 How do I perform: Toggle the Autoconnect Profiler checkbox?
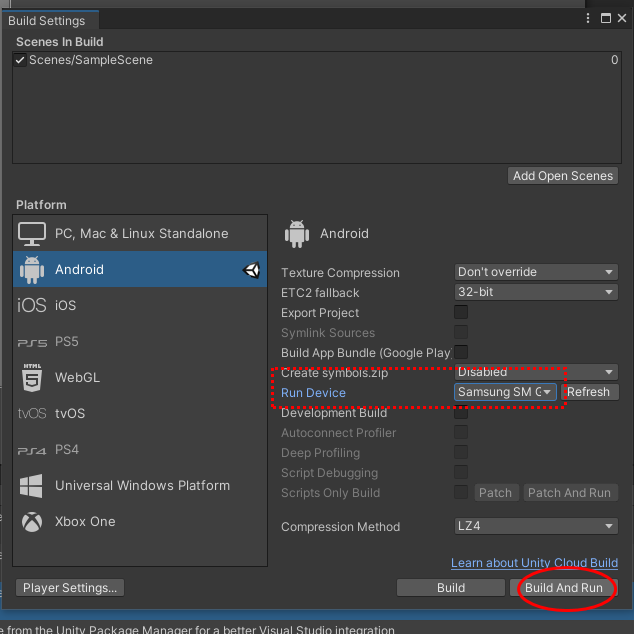461,432
